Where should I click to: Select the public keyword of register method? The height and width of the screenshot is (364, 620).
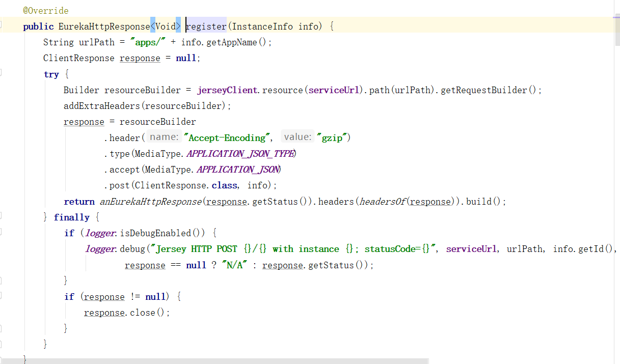coord(38,26)
